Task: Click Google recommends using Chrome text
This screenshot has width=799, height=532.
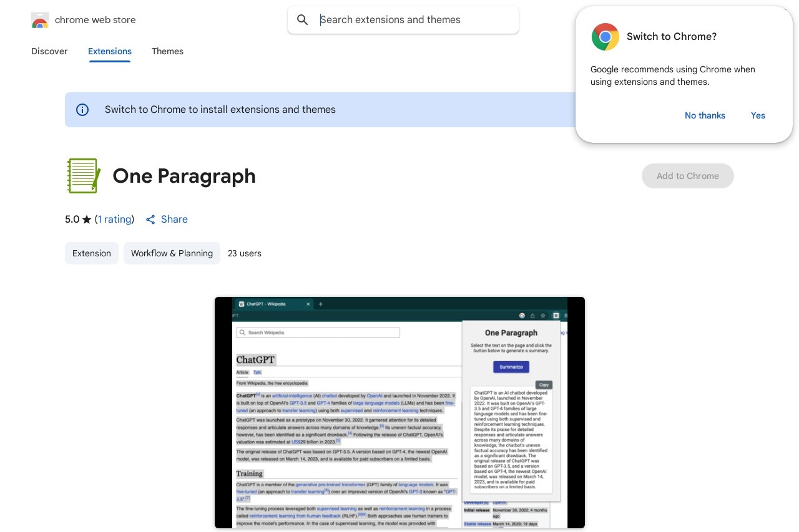Action: point(673,75)
